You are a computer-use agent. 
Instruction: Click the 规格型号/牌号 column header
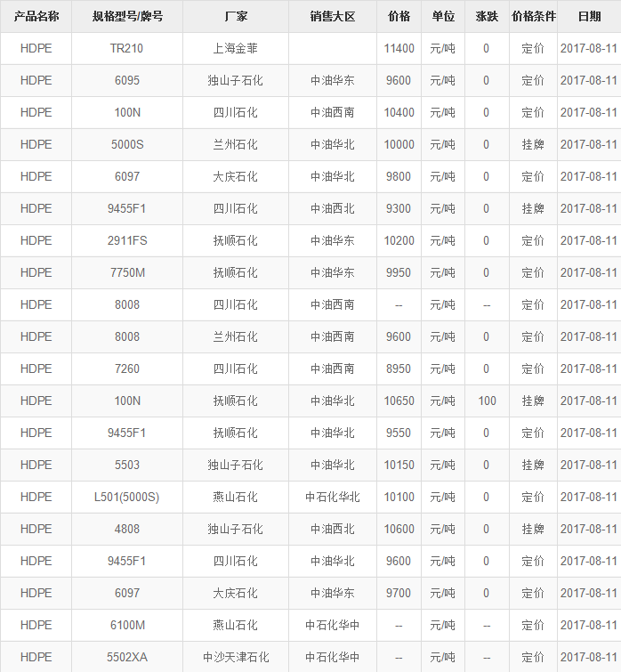tap(127, 16)
